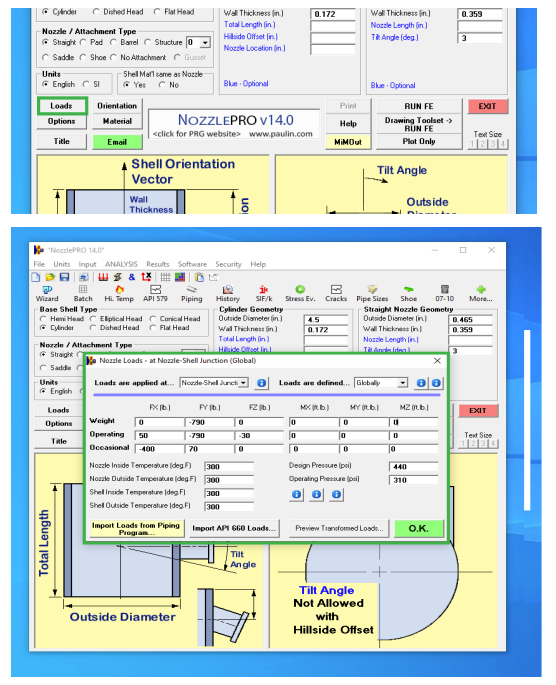Click the clipboard paste toolbar icon
Viewport: 556px width, 685px height.
pyautogui.click(x=199, y=277)
